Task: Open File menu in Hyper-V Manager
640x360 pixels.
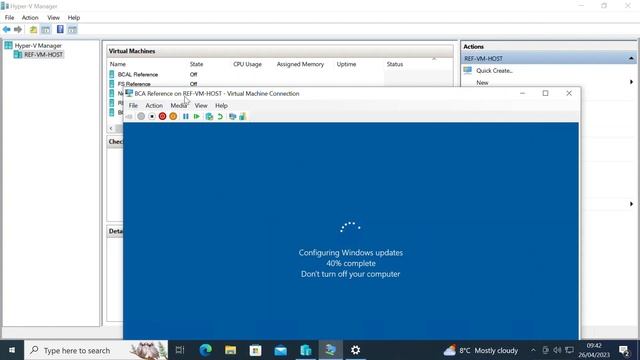Action: (x=9, y=18)
